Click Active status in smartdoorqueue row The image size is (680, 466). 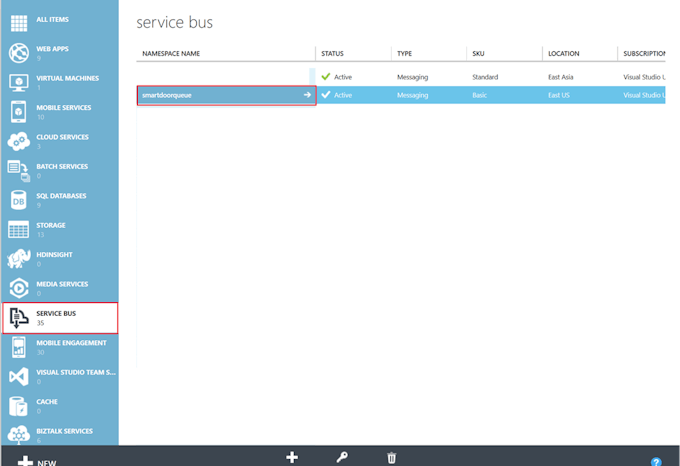[x=337, y=95]
